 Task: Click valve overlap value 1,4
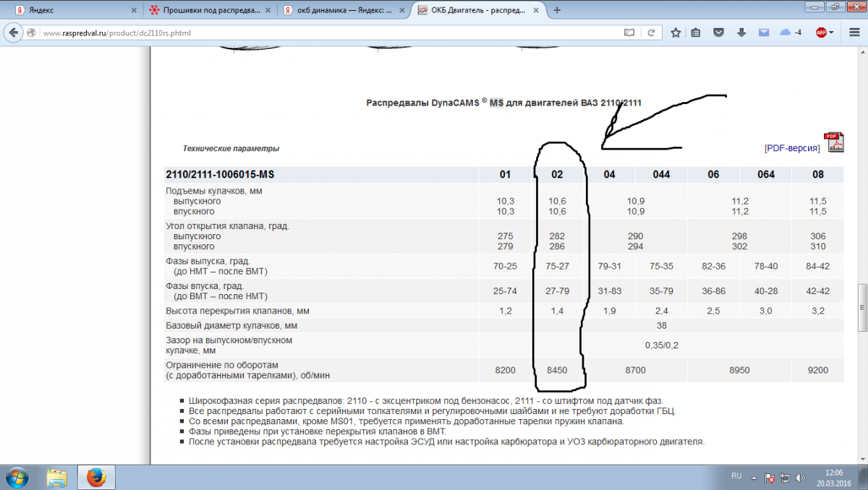click(558, 311)
